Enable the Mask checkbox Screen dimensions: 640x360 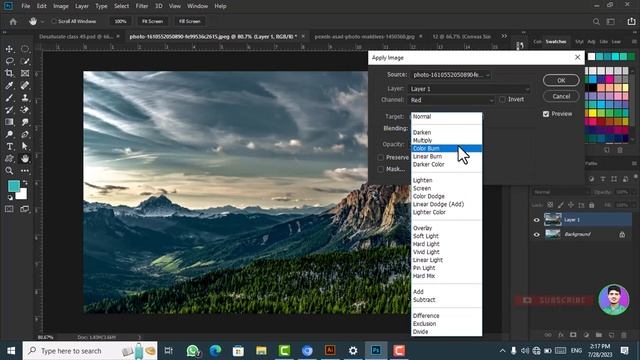[381, 169]
